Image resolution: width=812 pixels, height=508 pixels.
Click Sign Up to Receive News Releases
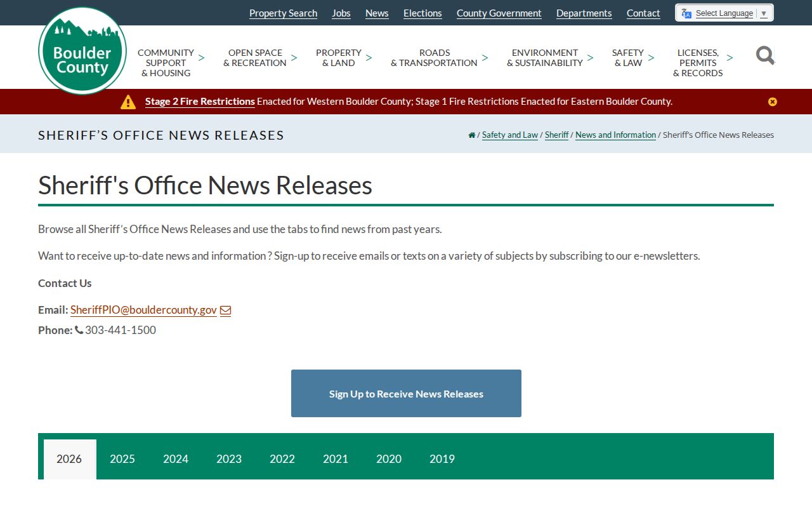[406, 394]
